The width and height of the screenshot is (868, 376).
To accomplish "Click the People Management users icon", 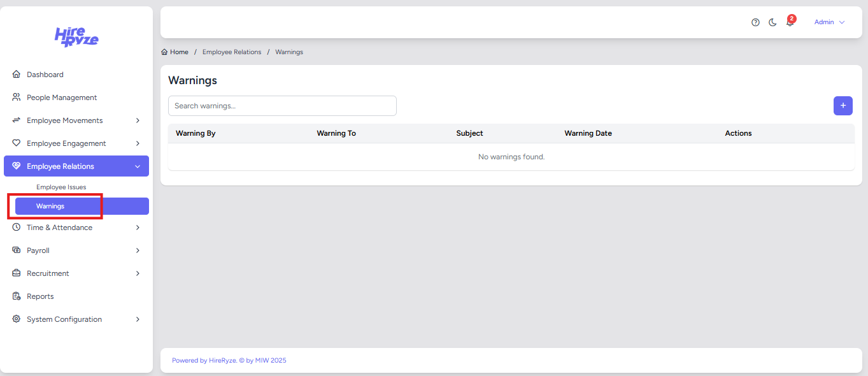I will [x=17, y=98].
